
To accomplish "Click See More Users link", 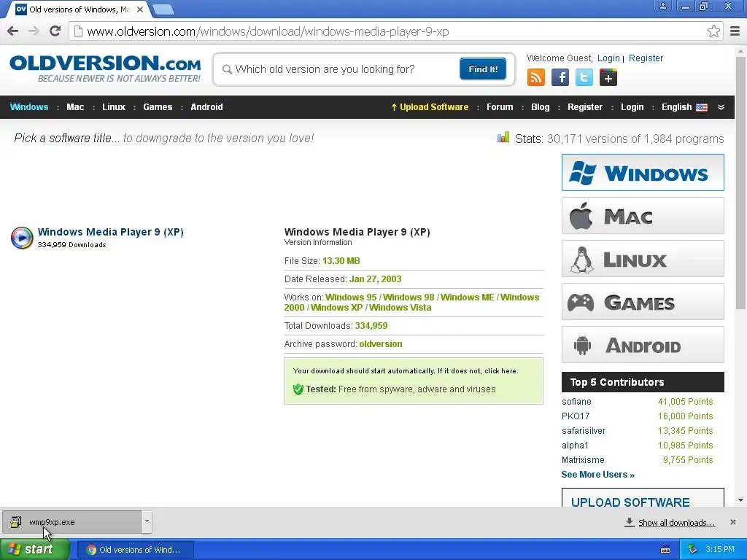I will click(598, 474).
